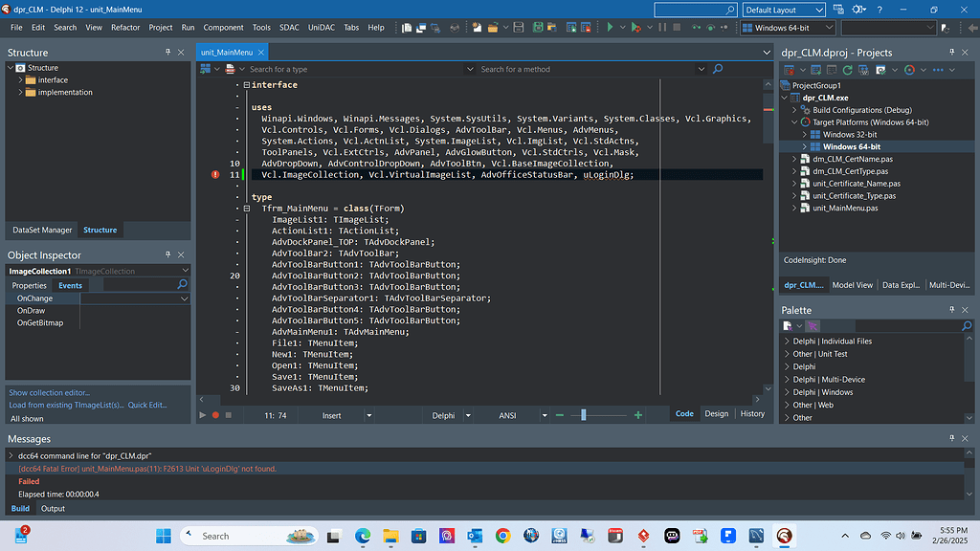Click the help question mark icon in title bar
Image resolution: width=980 pixels, height=551 pixels.
[x=879, y=8]
